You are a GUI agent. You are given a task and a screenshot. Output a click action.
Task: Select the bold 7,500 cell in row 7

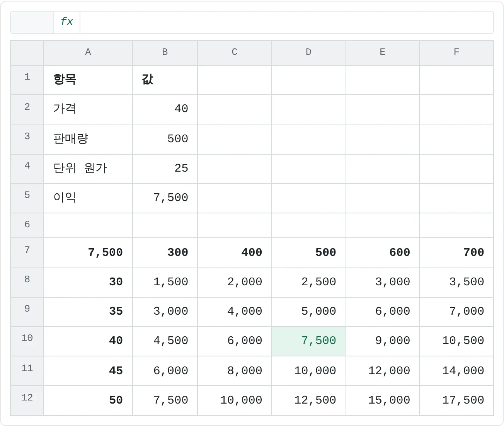click(88, 253)
